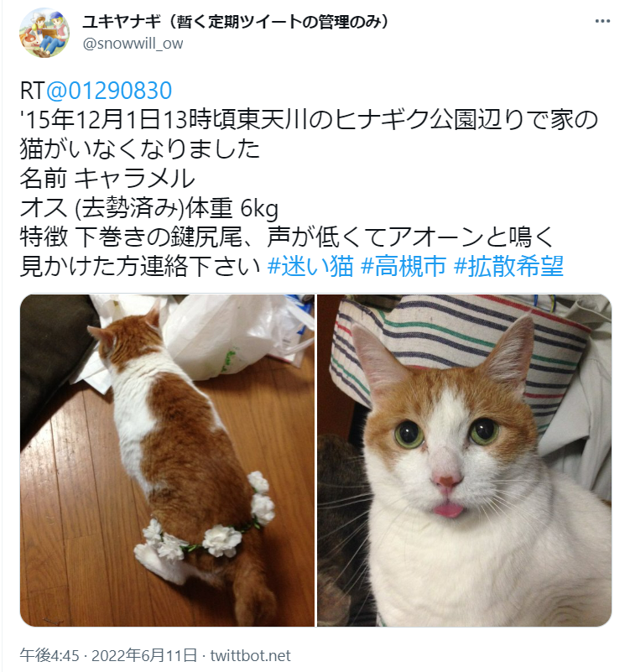Select the 見かけた方連絡下さい text

140,266
